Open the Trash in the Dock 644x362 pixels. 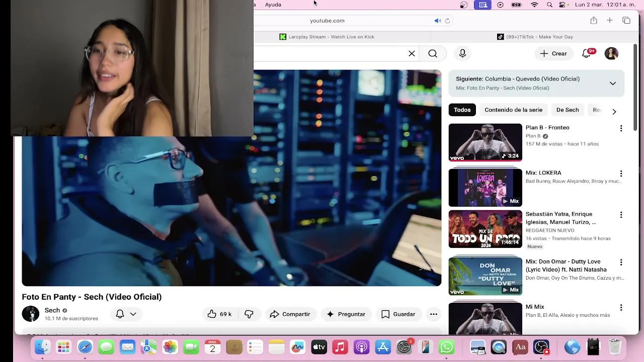click(x=615, y=347)
